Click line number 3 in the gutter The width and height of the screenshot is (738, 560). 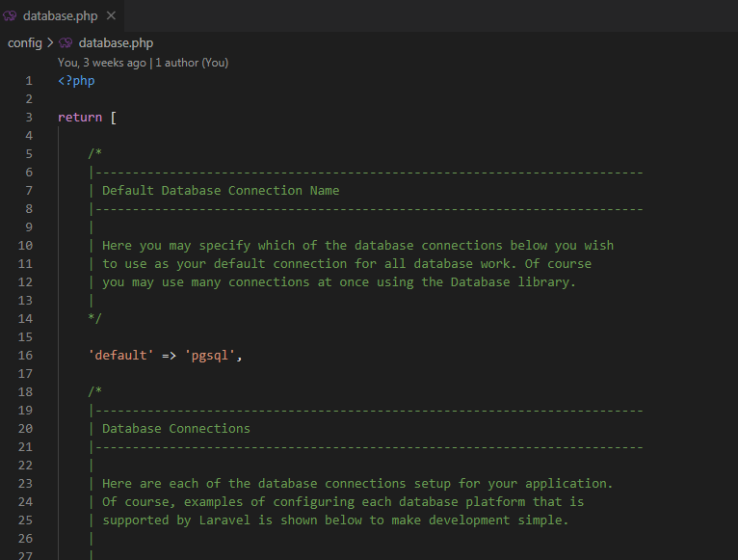point(29,118)
